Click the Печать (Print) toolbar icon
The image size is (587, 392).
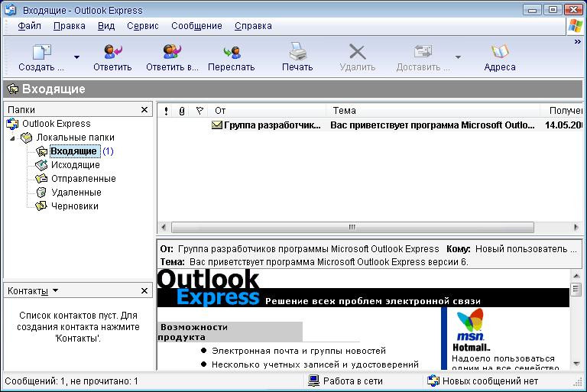click(297, 52)
